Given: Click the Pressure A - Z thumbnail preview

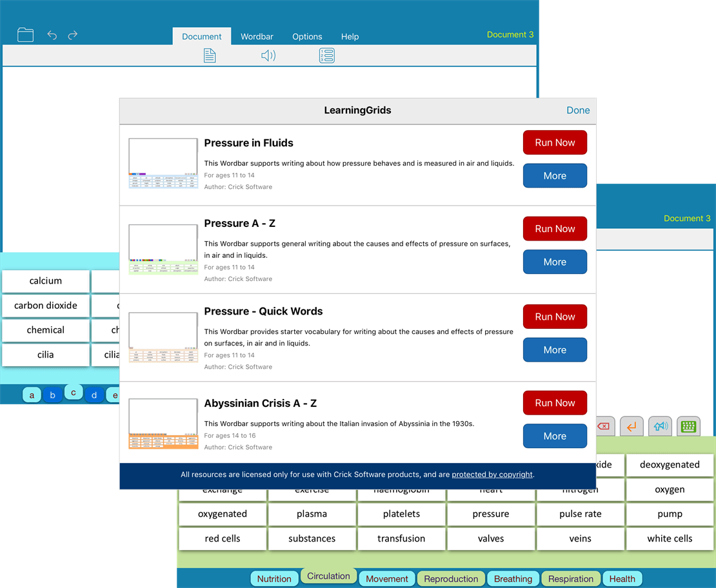Looking at the screenshot, I should tap(163, 250).
